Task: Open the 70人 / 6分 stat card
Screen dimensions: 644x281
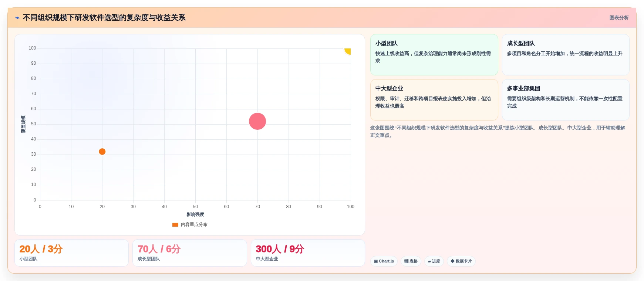Action: click(x=190, y=253)
